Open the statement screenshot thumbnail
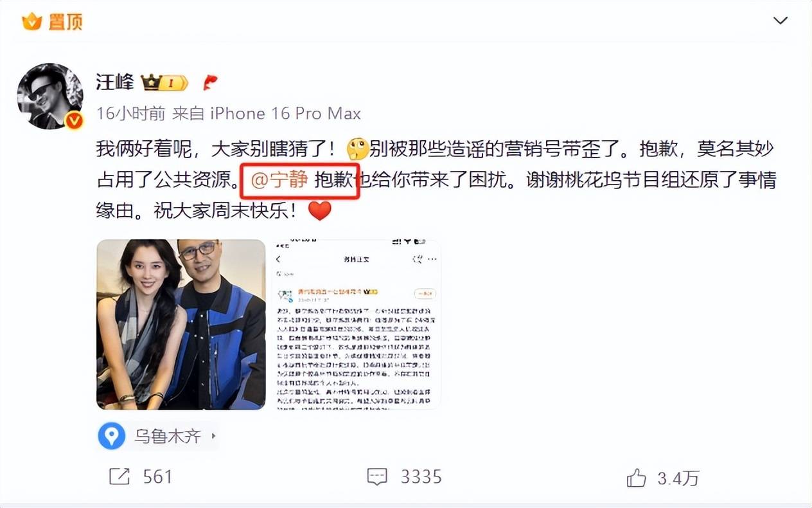The image size is (812, 508). [357, 325]
